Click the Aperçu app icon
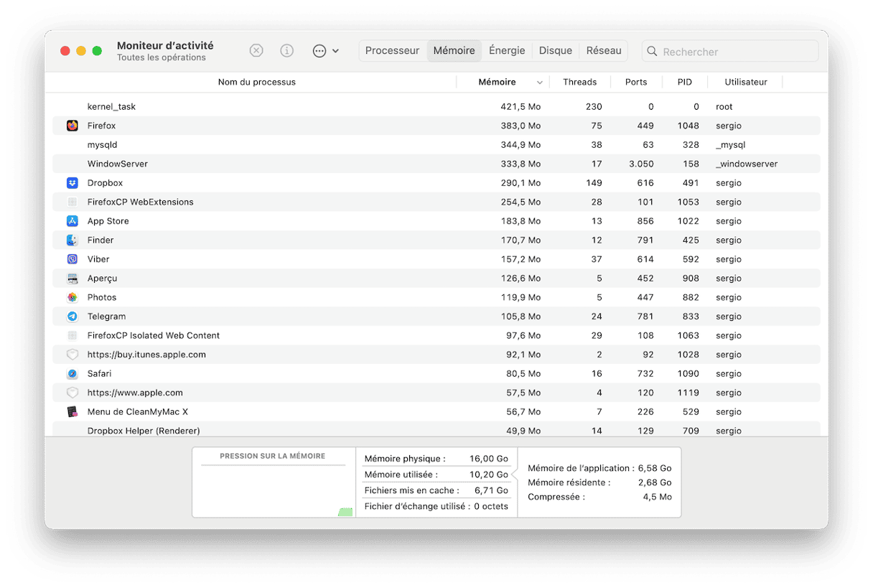Screen dimensions: 873x588 pyautogui.click(x=73, y=279)
